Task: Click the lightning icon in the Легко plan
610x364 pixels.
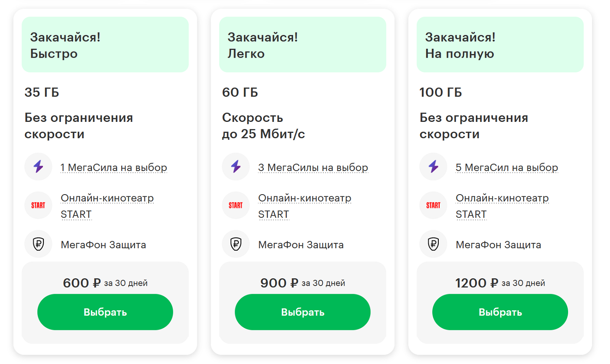Action: pyautogui.click(x=236, y=167)
